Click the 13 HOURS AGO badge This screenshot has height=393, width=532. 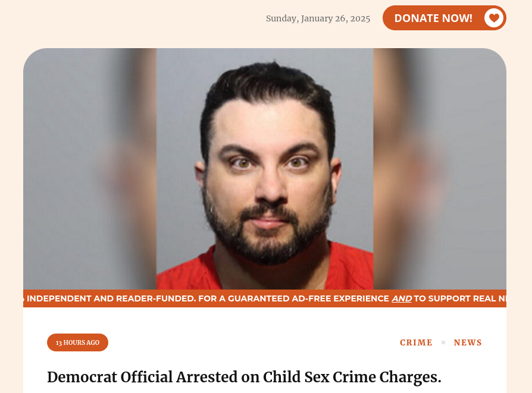pos(78,342)
